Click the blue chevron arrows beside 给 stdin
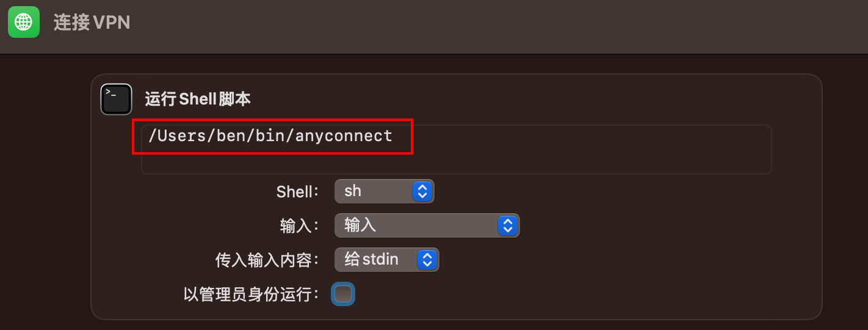This screenshot has height=330, width=868. click(427, 260)
